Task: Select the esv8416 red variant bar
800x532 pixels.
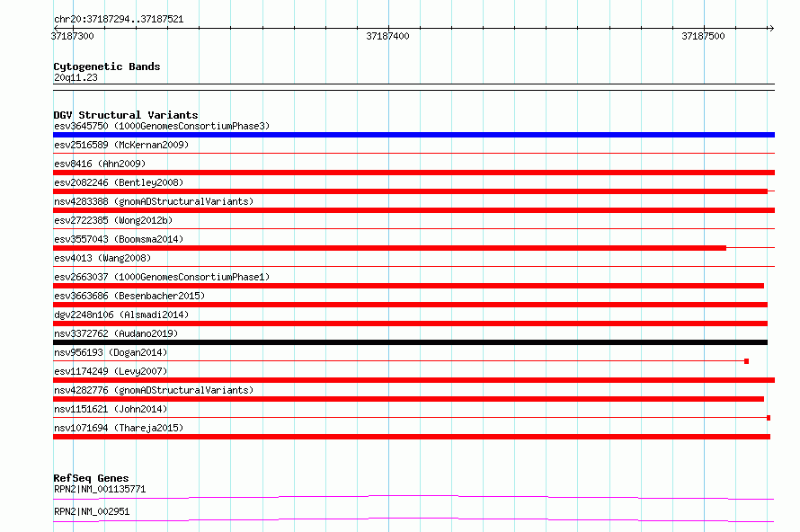Action: coord(413,173)
